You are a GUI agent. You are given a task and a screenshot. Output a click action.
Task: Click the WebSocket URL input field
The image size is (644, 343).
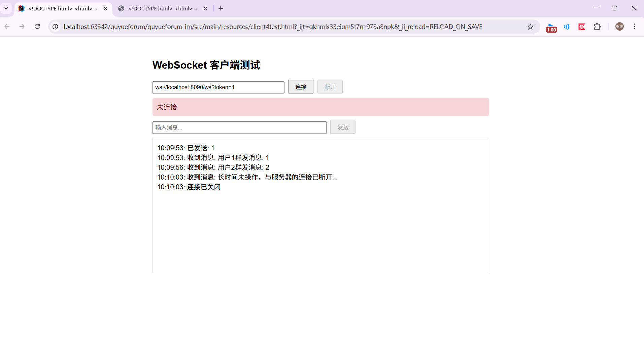click(218, 87)
